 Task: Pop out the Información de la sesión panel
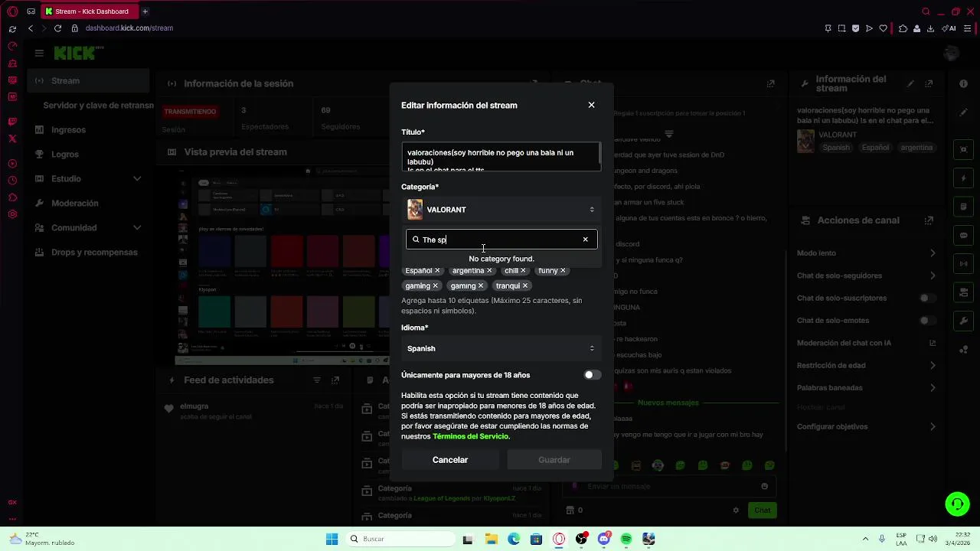pos(535,83)
